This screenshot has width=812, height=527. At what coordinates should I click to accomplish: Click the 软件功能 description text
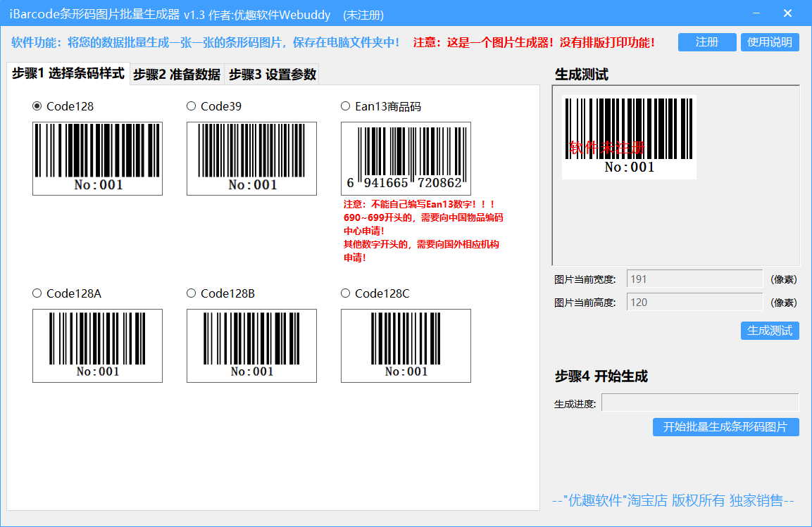[x=206, y=42]
